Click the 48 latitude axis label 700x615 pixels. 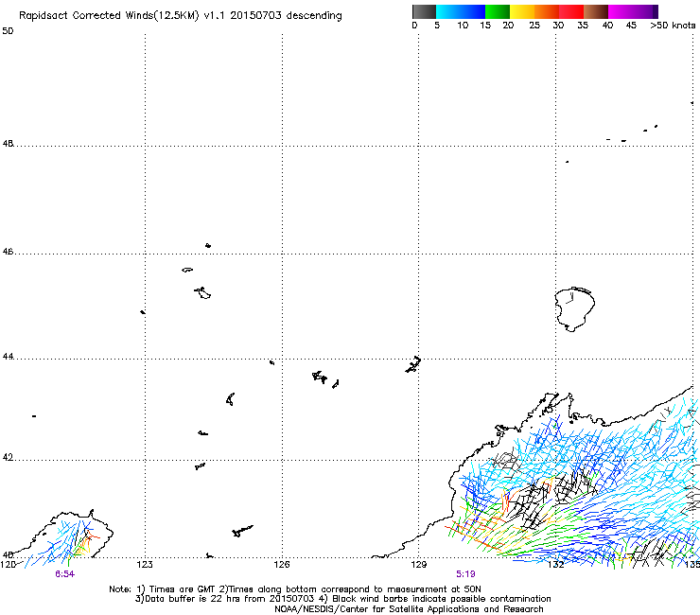[x=8, y=144]
